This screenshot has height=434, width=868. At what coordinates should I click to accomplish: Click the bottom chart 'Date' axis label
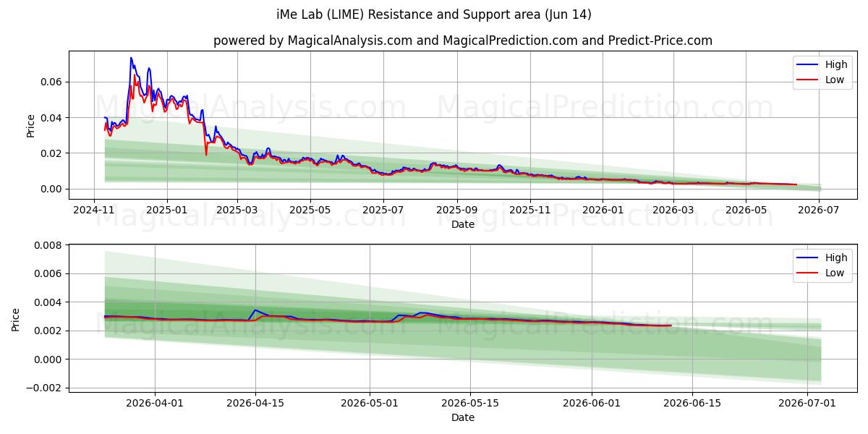coord(463,417)
